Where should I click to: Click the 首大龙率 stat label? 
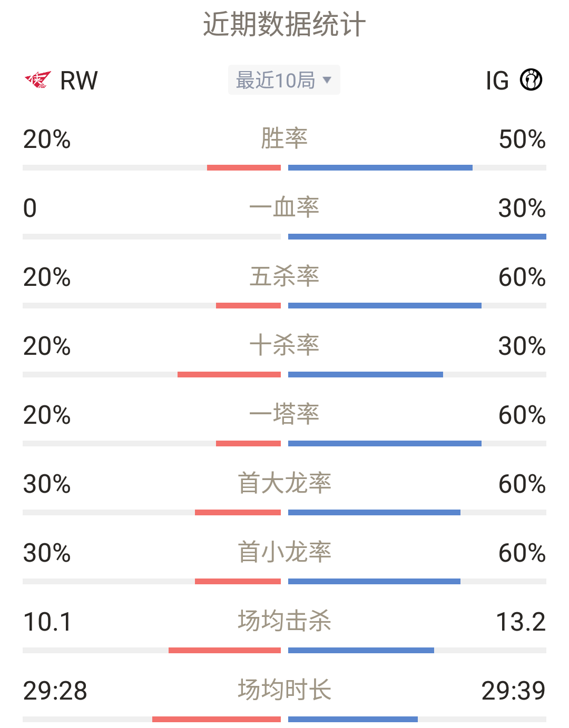coord(284,483)
